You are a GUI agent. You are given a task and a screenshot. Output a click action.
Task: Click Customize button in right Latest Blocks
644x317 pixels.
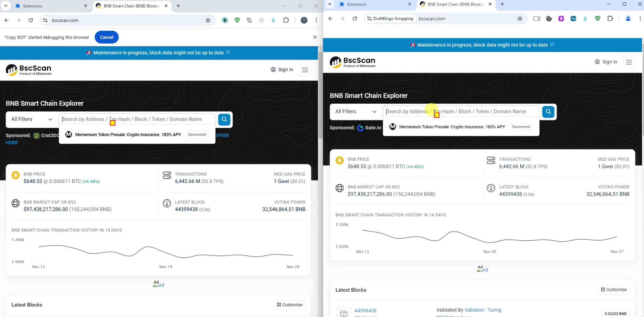coord(613,290)
